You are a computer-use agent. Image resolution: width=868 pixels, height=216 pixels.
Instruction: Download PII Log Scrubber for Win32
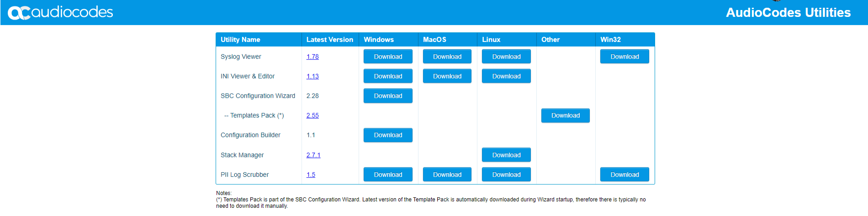625,175
